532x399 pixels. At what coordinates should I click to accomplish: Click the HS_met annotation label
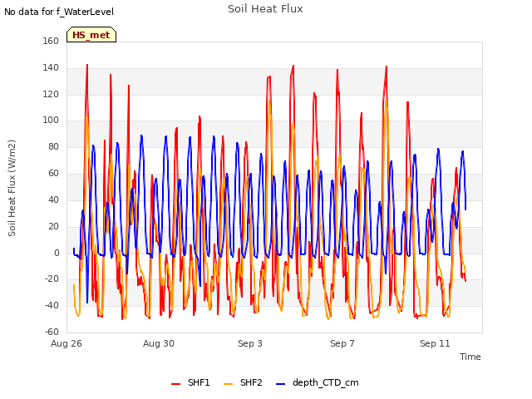coord(91,35)
